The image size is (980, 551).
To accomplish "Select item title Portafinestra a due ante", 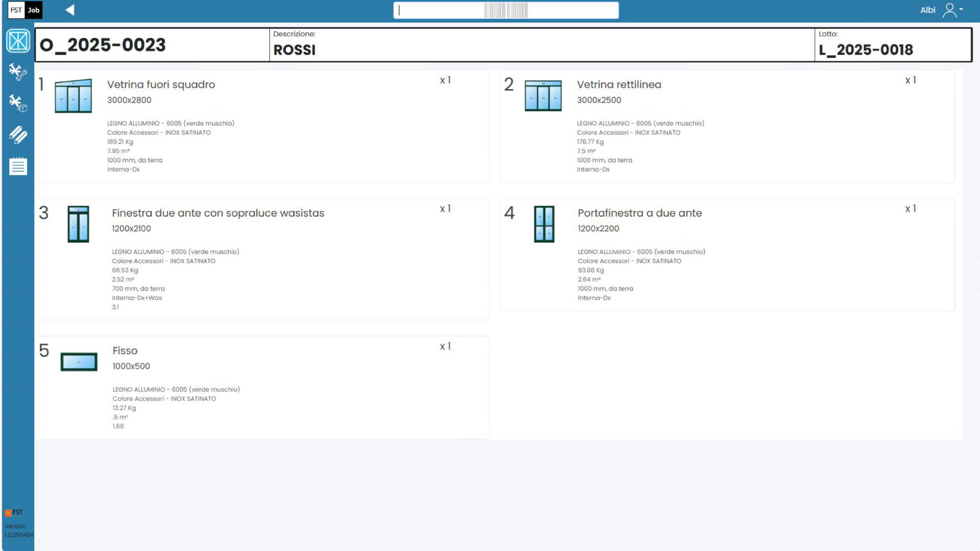I will click(x=640, y=213).
